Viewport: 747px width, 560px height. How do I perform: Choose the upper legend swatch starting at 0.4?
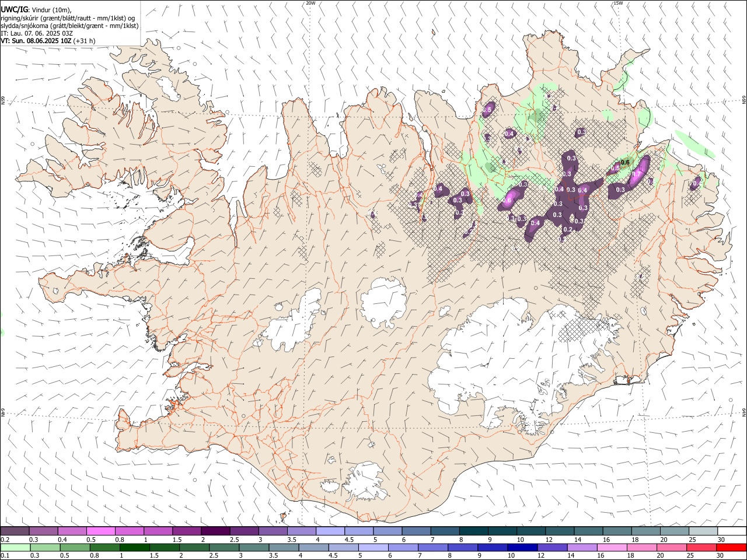click(x=72, y=531)
